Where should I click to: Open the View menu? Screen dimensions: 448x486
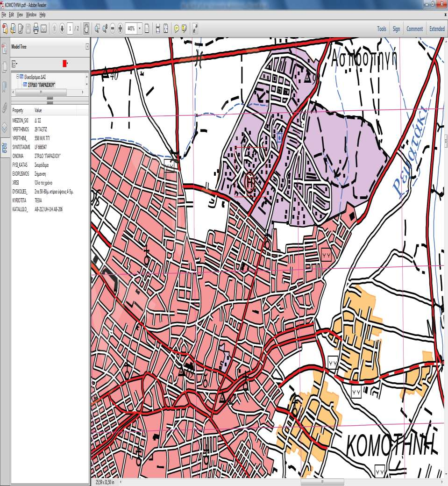pos(20,14)
